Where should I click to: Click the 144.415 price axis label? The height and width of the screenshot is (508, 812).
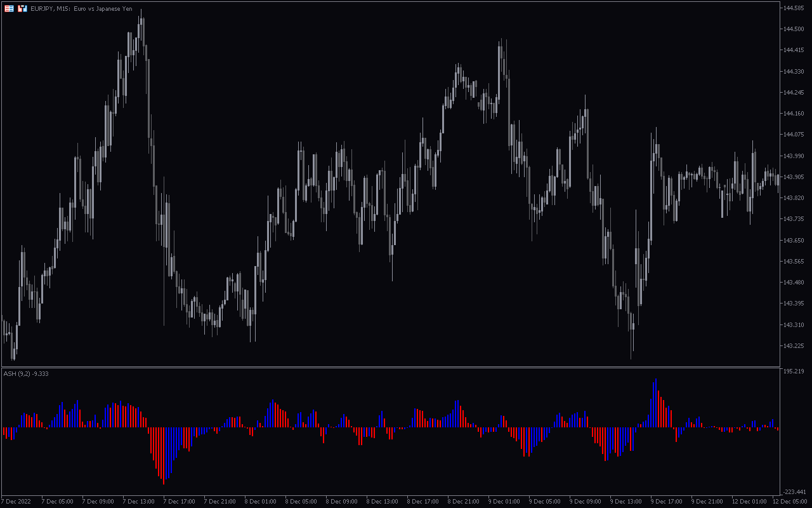point(794,50)
